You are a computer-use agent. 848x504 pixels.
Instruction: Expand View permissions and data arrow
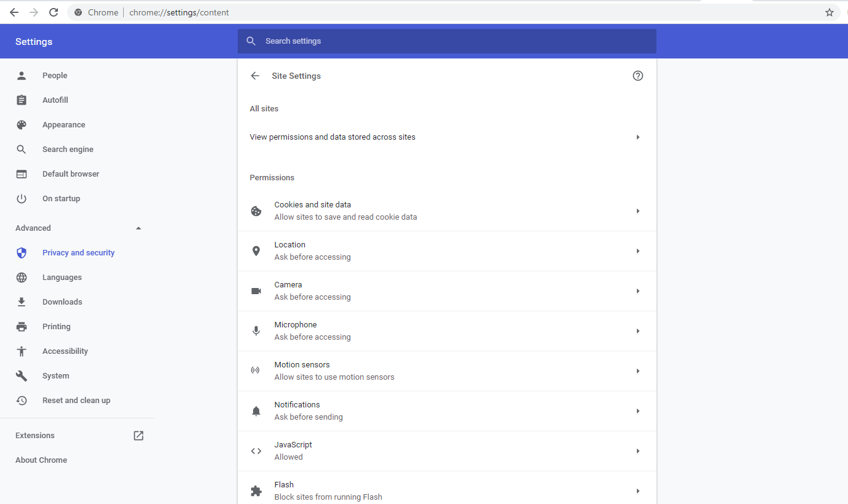(638, 137)
